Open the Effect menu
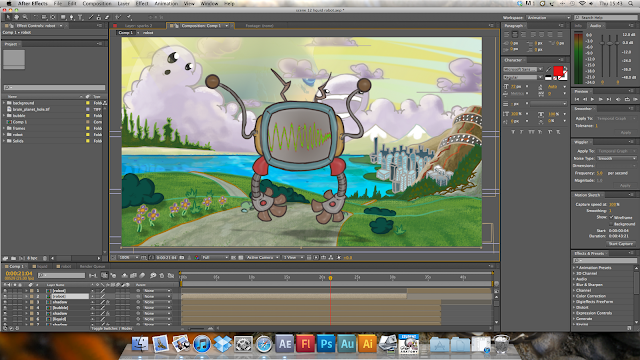Image resolution: width=640 pixels, height=360 pixels. coord(142,3)
